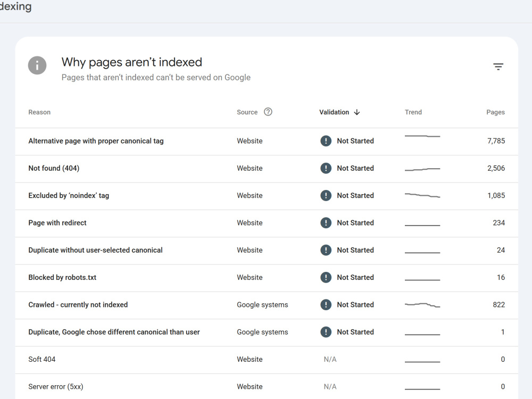Click the N/A validation in Server error row
The image size is (532, 399).
[330, 386]
